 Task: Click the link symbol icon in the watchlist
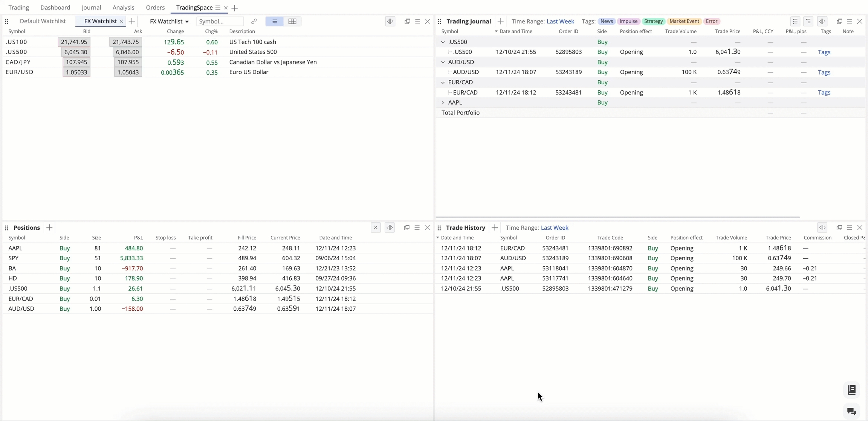[x=254, y=21]
